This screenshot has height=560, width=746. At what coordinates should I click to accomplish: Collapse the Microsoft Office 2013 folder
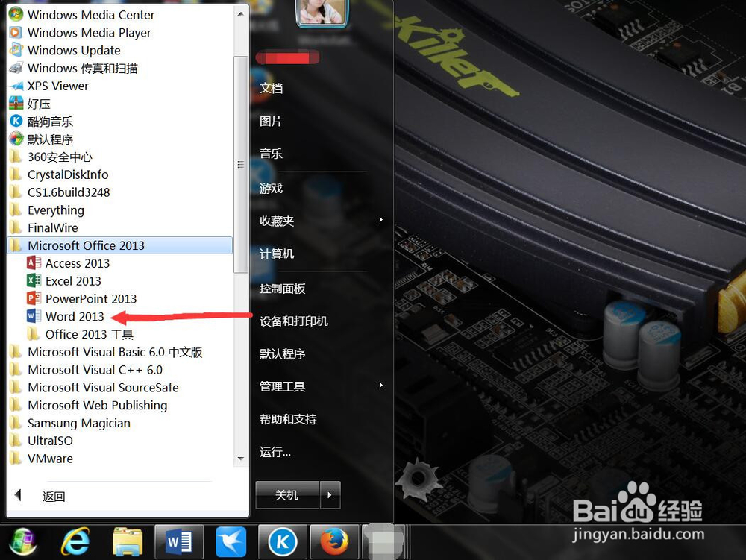click(119, 245)
